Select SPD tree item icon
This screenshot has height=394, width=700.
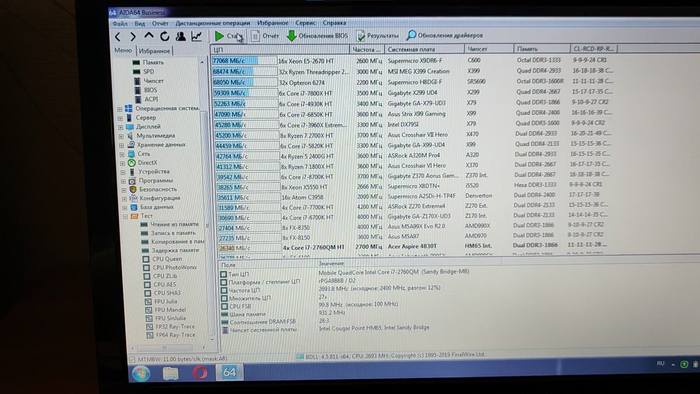coord(137,71)
